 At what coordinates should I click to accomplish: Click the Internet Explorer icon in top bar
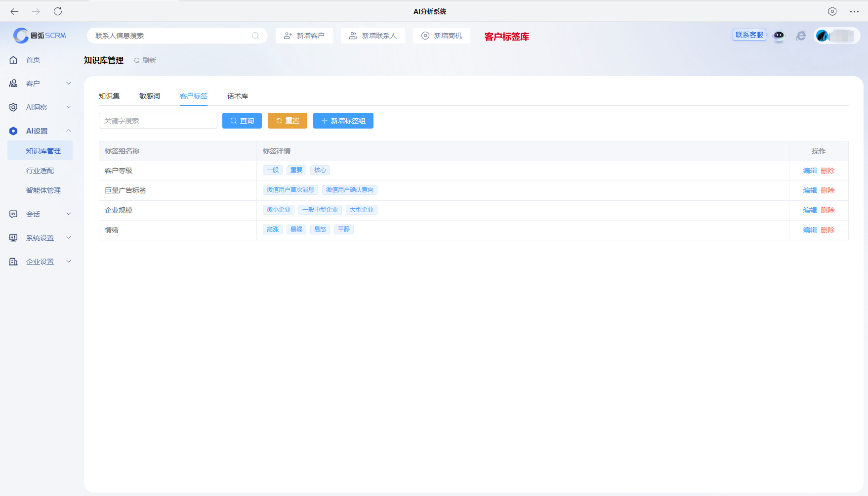tap(801, 36)
